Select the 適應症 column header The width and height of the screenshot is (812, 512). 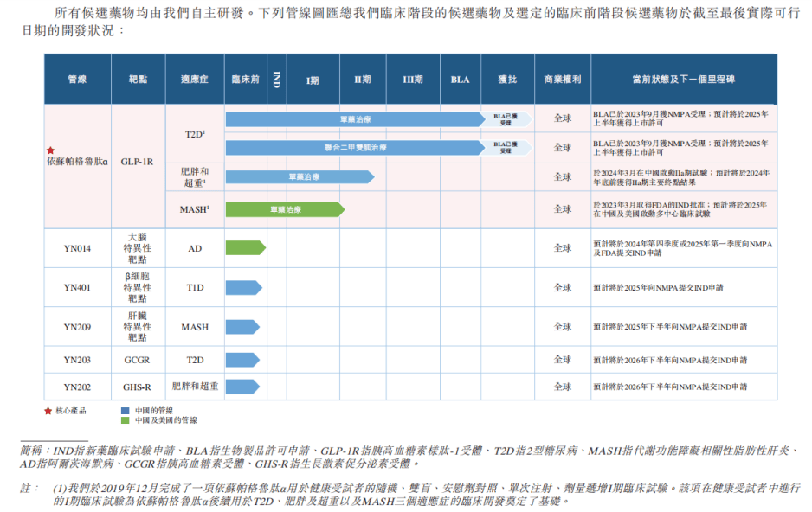click(195, 79)
